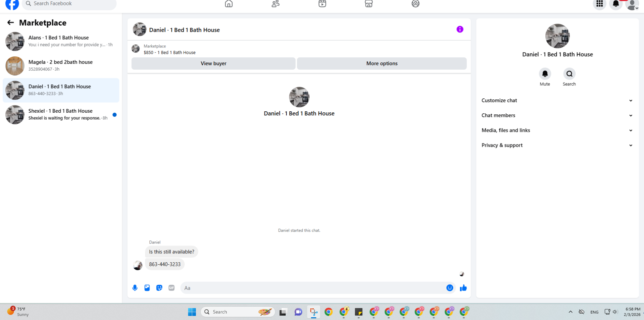This screenshot has height=320, width=644.
Task: Click the ENG language indicator
Action: (x=594, y=312)
